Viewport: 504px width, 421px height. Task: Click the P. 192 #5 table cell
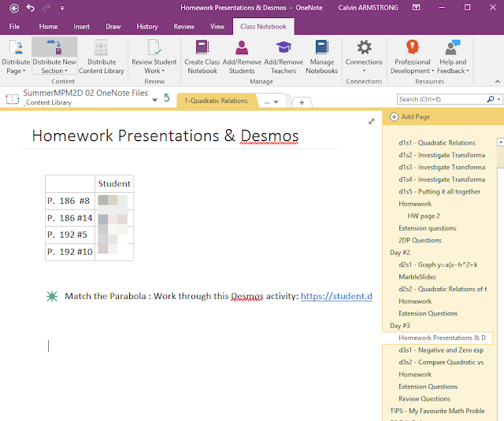point(70,235)
